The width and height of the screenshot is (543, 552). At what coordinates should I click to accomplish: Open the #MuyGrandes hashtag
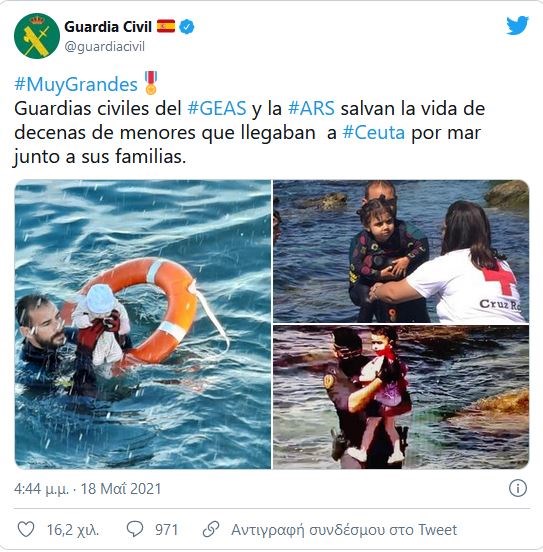pyautogui.click(x=76, y=84)
